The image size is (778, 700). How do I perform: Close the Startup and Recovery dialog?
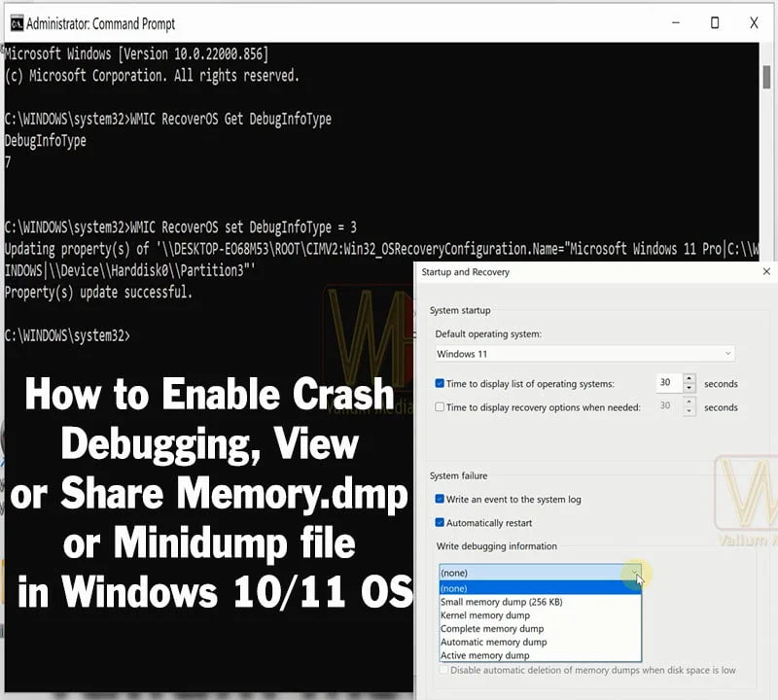(766, 271)
